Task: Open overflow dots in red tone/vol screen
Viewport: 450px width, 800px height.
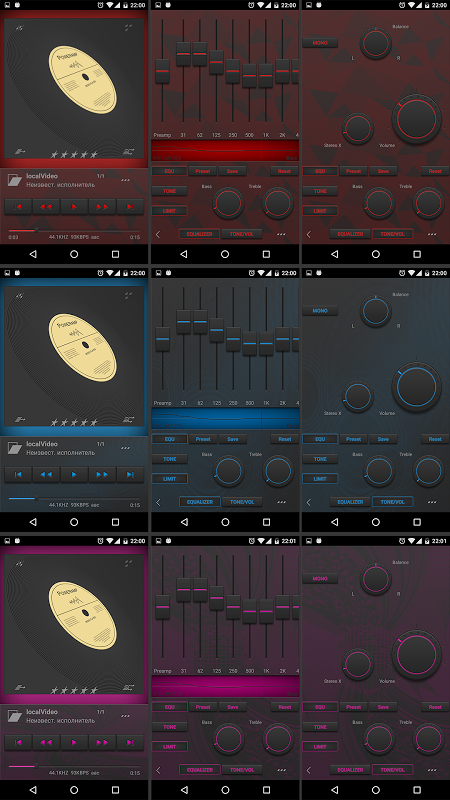Action: tap(432, 234)
